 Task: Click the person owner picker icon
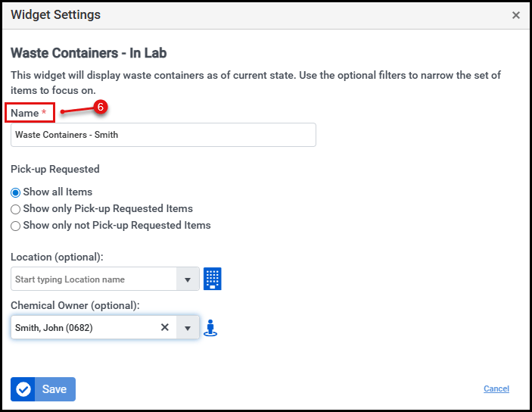click(211, 328)
